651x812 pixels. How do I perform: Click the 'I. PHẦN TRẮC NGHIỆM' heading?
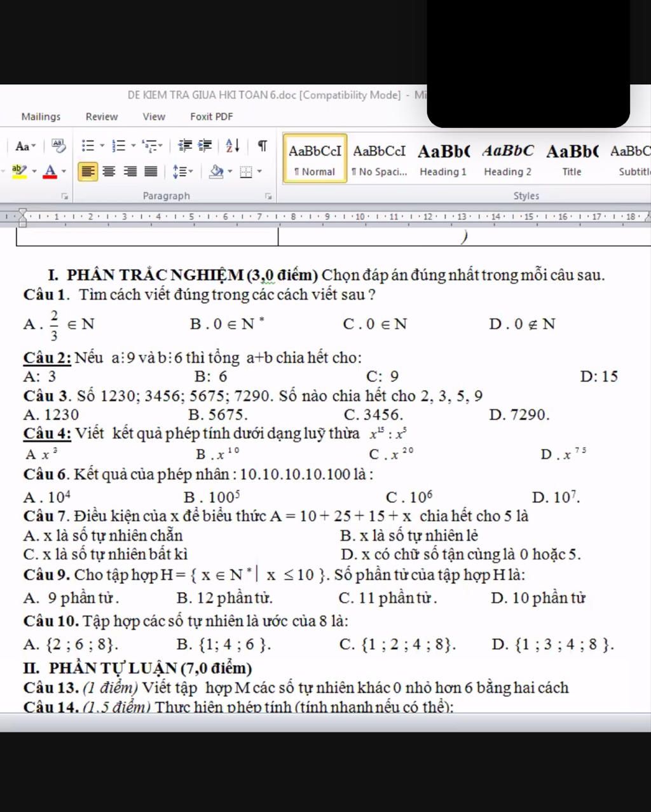point(182,275)
